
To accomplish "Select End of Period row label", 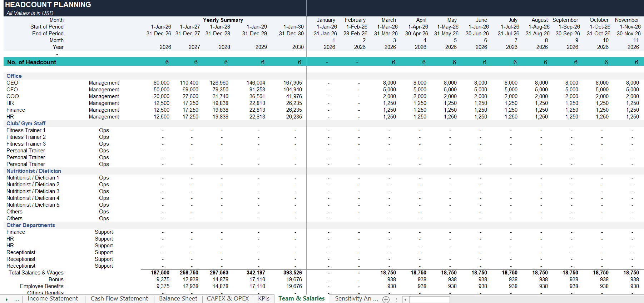I will click(48, 34).
